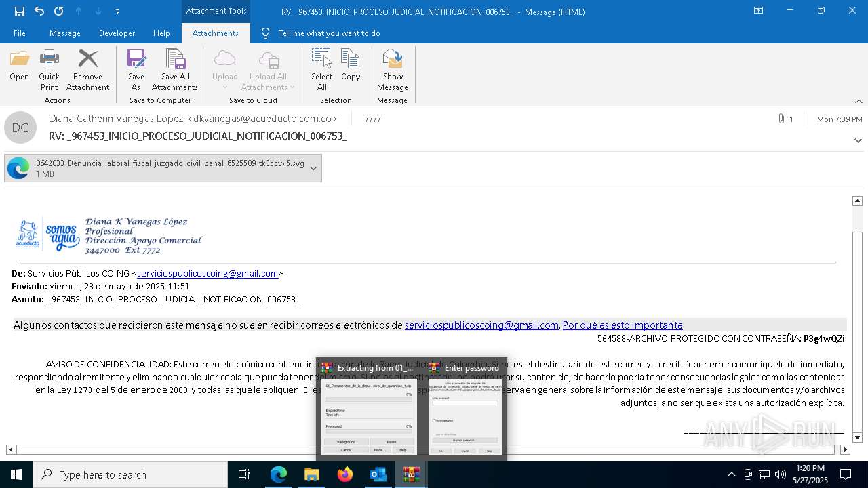Click the serviciospublicoscoing@gmail.com link in De line
Screen dimensions: 868x488
coord(208,273)
